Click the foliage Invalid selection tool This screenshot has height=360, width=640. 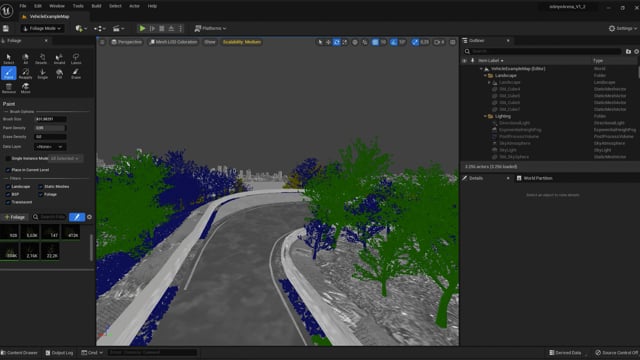[x=59, y=59]
